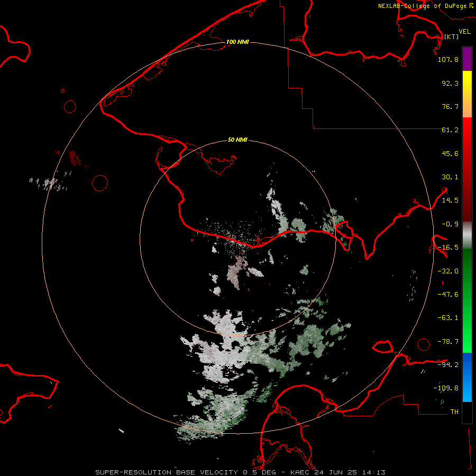476x476 pixels.
Task: Click the -109.8 legend value
Action: pyautogui.click(x=446, y=388)
